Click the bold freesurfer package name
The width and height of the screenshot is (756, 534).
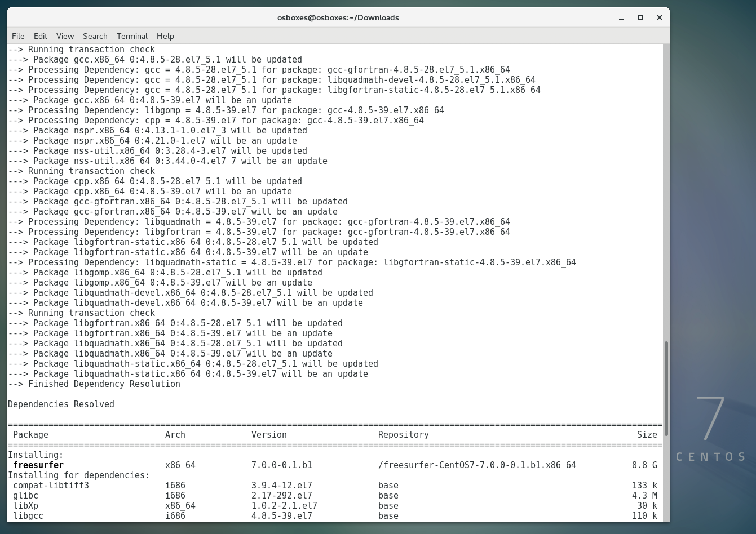click(x=38, y=465)
